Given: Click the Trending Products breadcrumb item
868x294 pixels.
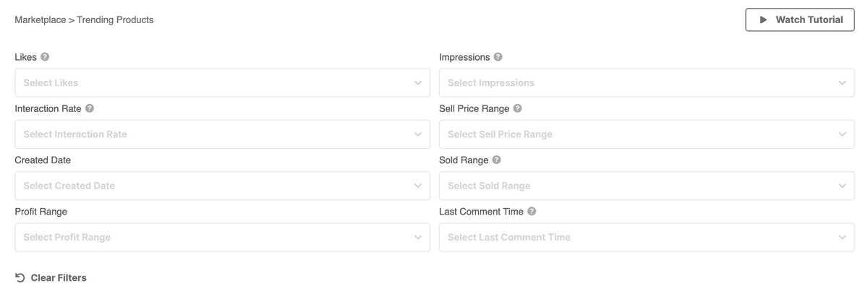Looking at the screenshot, I should point(115,20).
